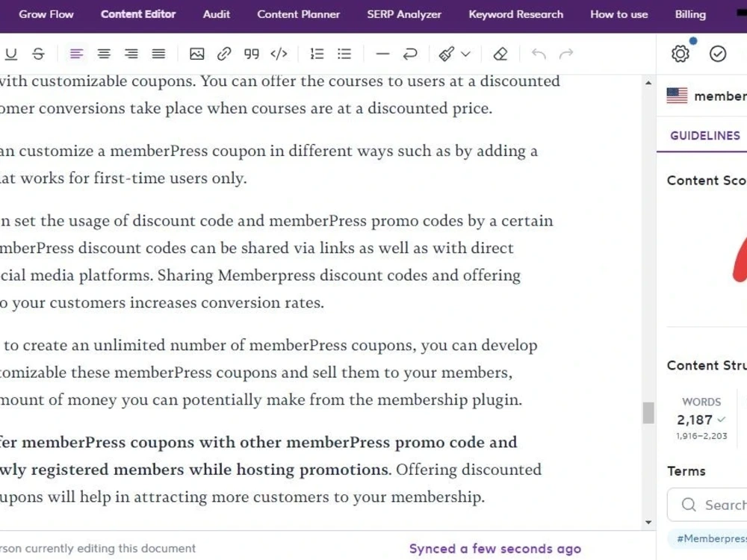This screenshot has width=747, height=560.
Task: Redo the last edit
Action: pyautogui.click(x=566, y=54)
